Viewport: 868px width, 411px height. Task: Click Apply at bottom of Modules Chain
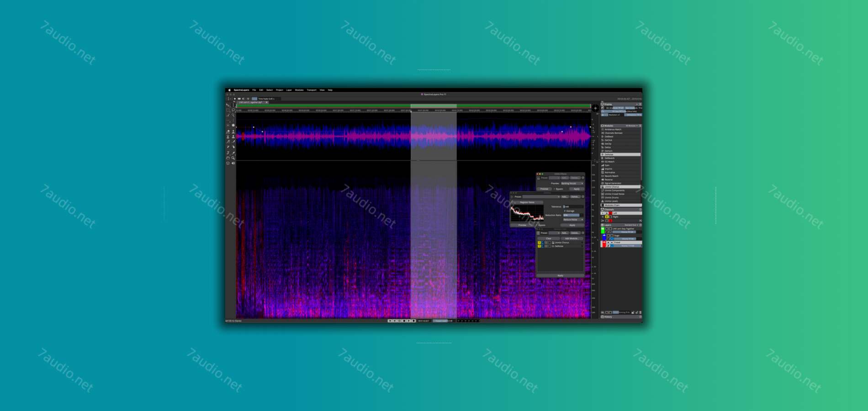click(561, 275)
